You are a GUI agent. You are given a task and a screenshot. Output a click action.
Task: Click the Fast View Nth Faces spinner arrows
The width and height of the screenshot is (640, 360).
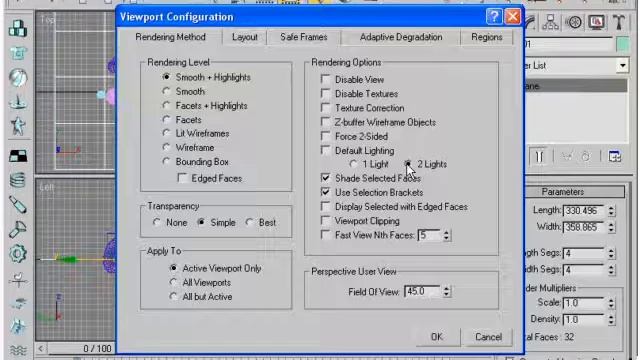point(446,235)
